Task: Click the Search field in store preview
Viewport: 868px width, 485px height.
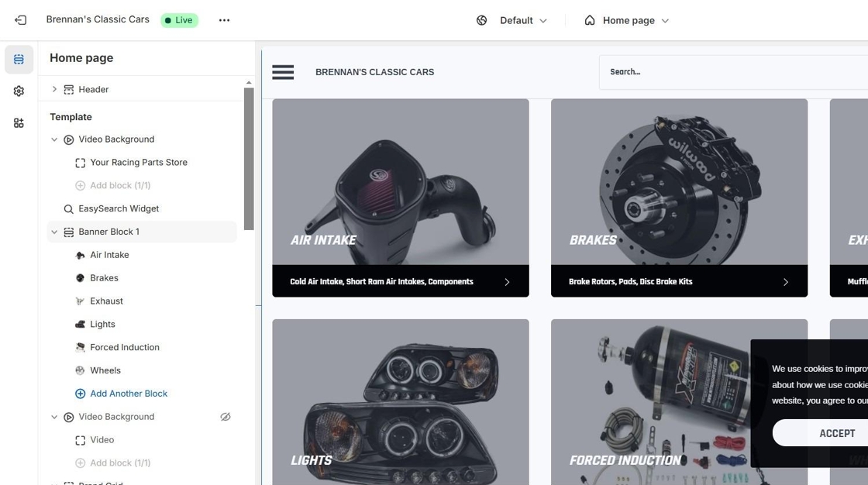Action: (x=733, y=72)
